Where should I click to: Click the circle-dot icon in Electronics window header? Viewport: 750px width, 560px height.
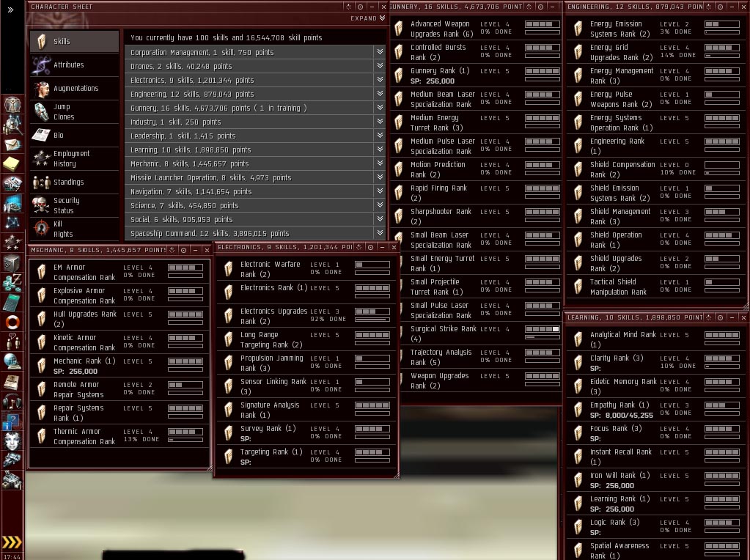pos(370,247)
